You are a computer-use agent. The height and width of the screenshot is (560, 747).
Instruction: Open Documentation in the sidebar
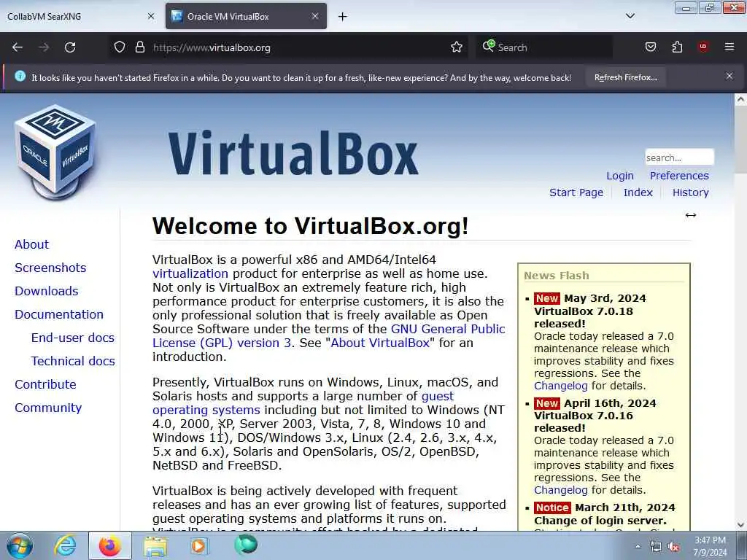point(58,314)
